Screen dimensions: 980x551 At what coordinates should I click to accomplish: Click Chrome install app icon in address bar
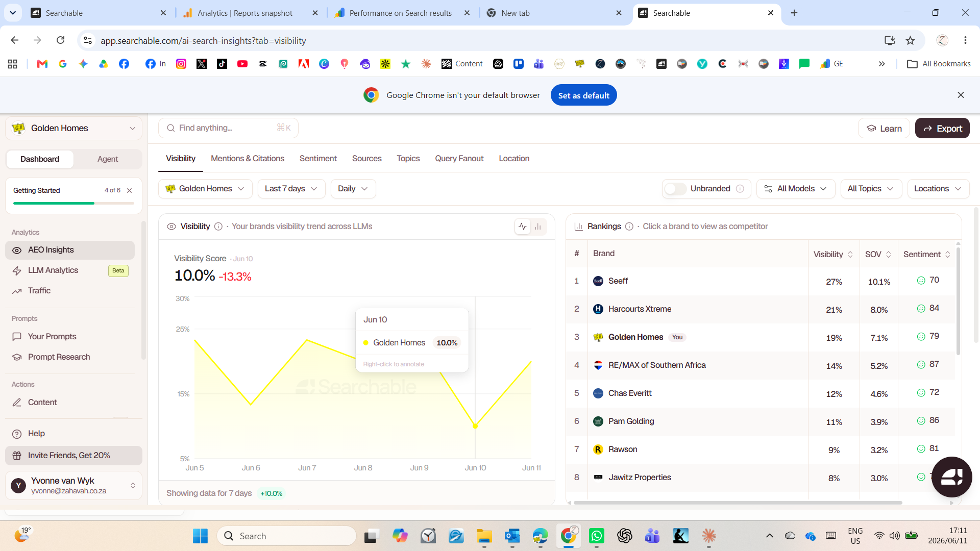click(x=890, y=40)
